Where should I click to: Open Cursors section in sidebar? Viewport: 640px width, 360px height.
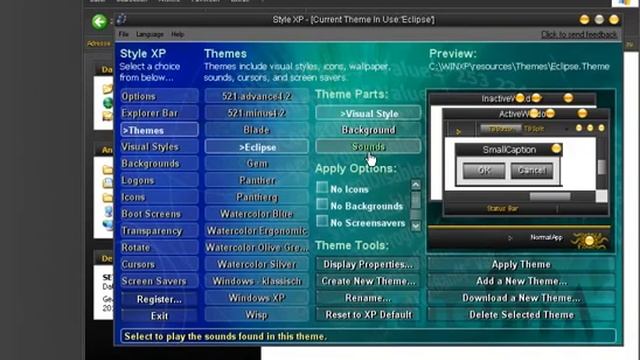click(x=159, y=264)
